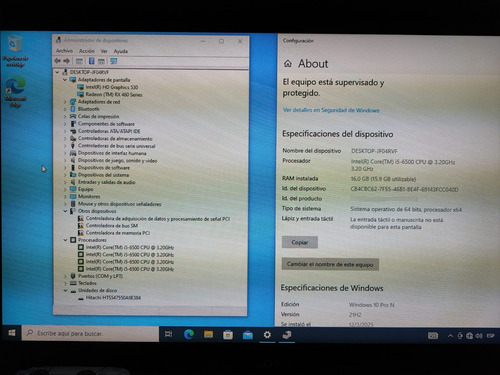Open the touch keyboard from the system tray

click(x=433, y=336)
